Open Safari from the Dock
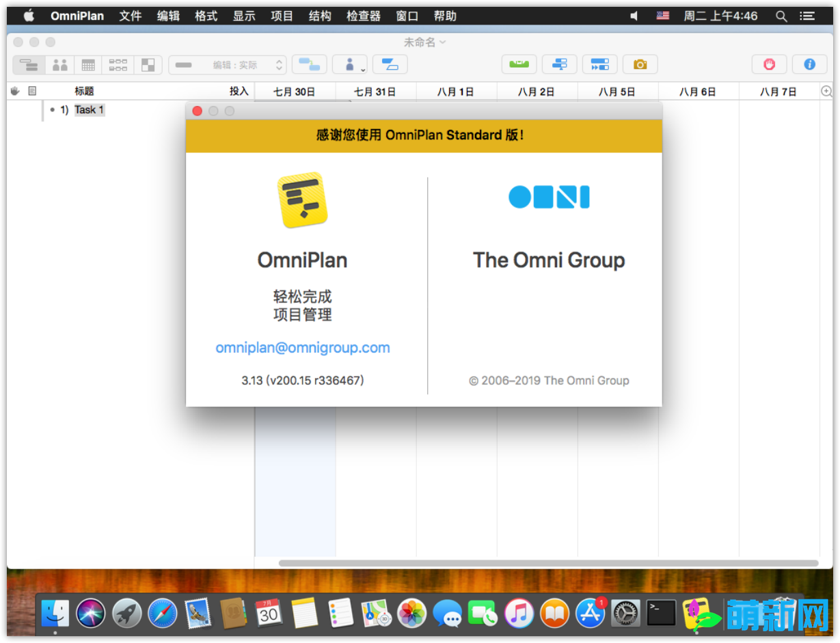Viewport: 840px width, 643px height. [x=163, y=614]
